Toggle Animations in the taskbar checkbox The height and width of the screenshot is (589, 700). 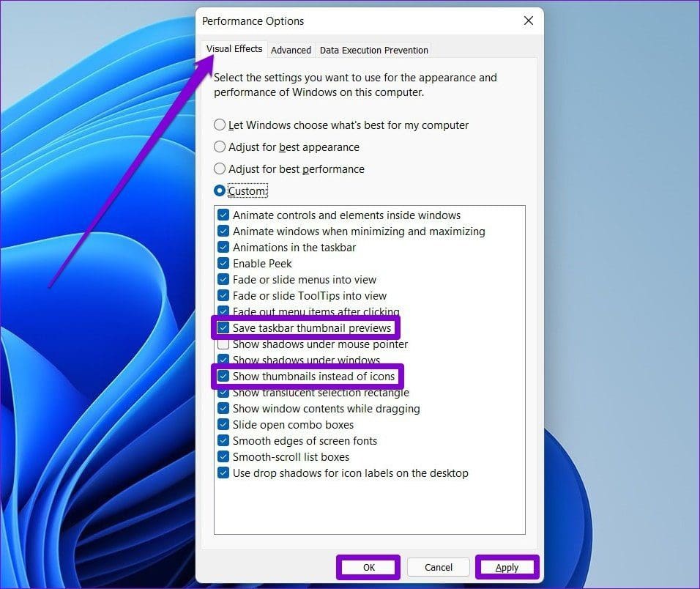tap(223, 248)
